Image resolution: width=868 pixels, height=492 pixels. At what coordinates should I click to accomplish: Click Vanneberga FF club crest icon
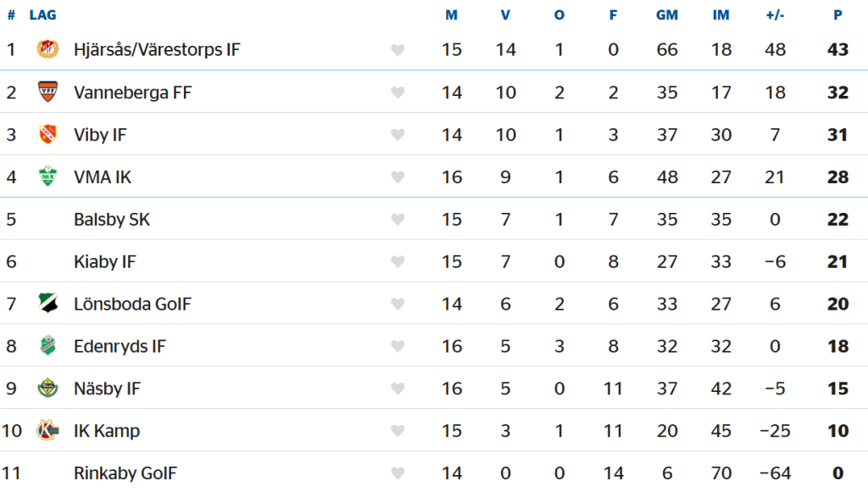pos(48,92)
